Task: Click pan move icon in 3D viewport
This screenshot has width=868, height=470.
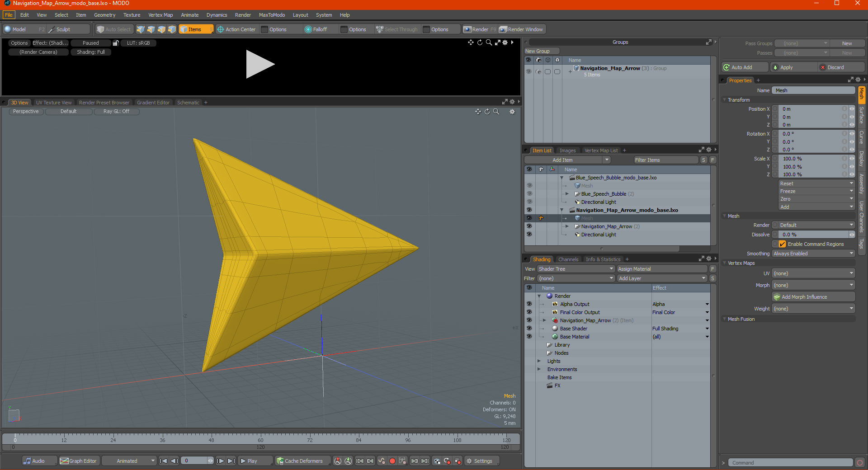Action: point(478,112)
